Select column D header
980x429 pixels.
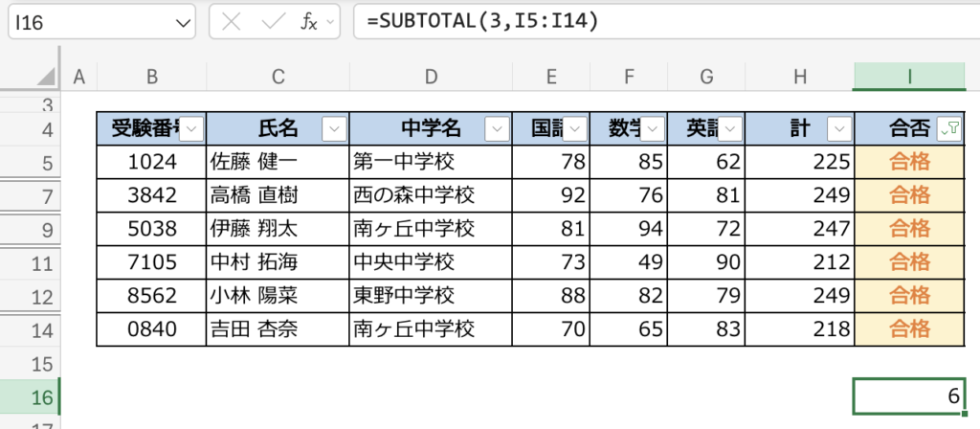[x=431, y=77]
